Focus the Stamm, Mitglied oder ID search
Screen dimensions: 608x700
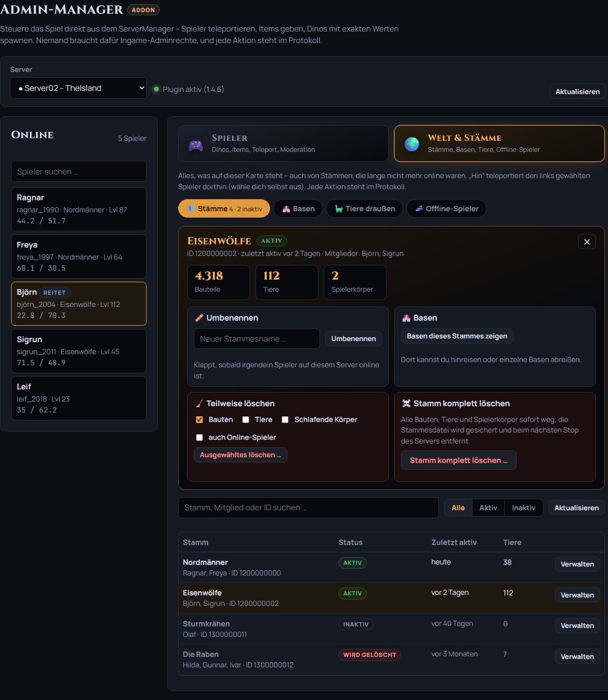coord(308,508)
